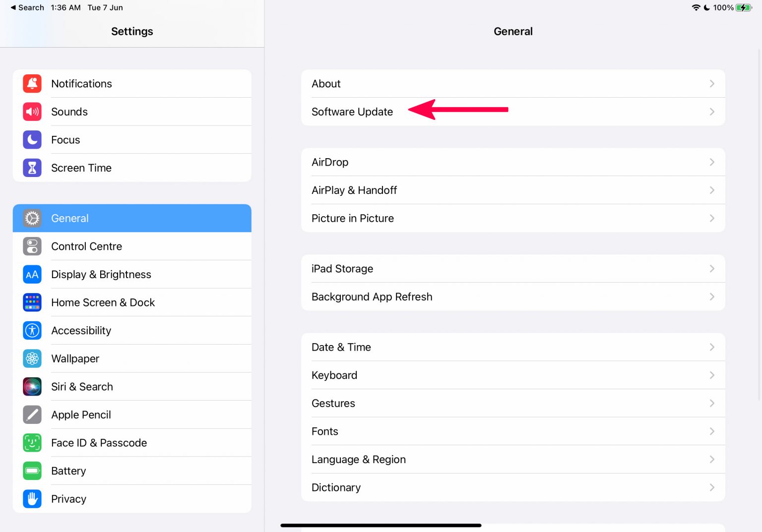
Task: Expand the Date & Time chevron
Action: (x=712, y=347)
